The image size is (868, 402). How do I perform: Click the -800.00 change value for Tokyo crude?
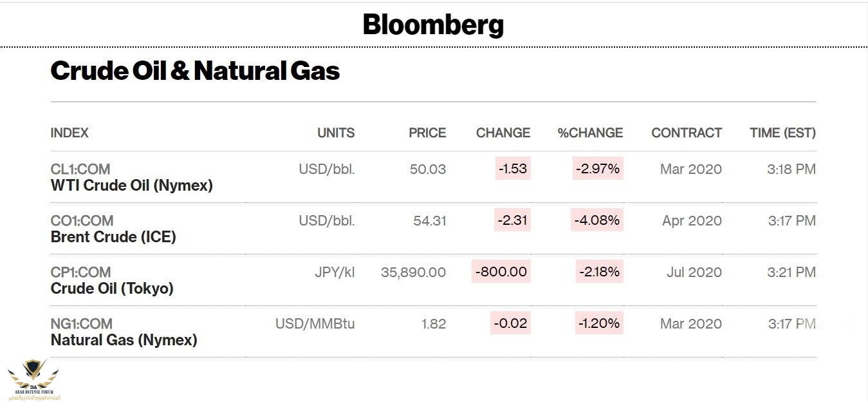click(x=501, y=273)
